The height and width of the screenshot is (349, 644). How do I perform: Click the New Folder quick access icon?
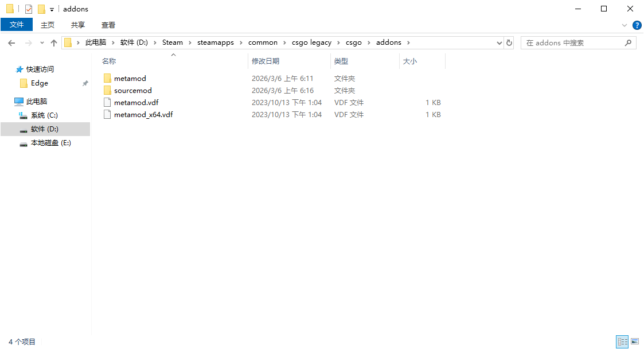pyautogui.click(x=41, y=9)
